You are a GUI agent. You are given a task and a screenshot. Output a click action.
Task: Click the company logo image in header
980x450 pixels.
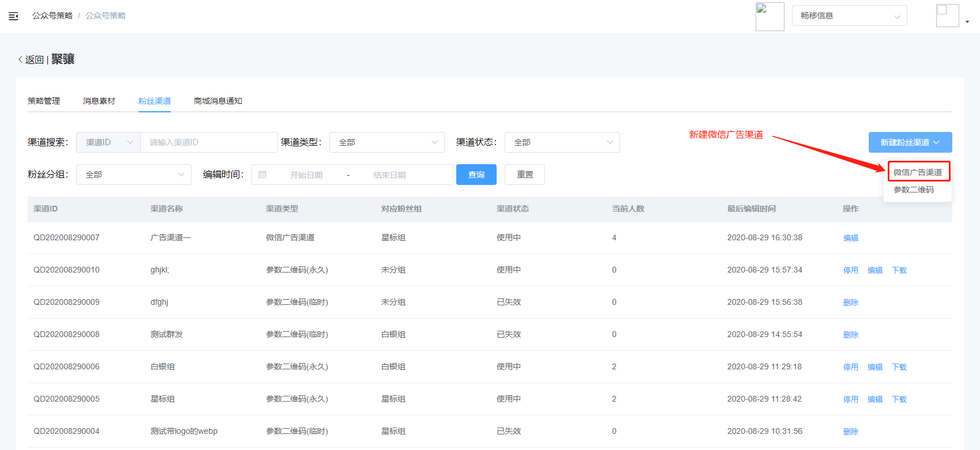769,16
